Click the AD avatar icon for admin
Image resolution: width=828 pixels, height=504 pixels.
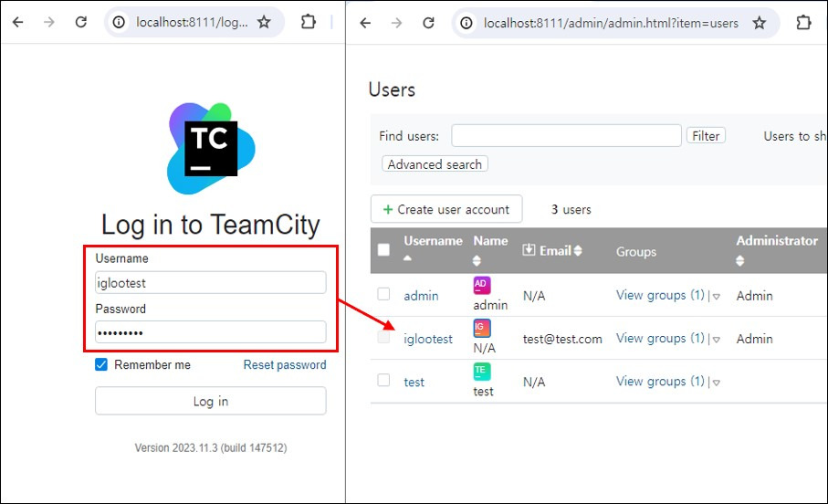pyautogui.click(x=482, y=285)
